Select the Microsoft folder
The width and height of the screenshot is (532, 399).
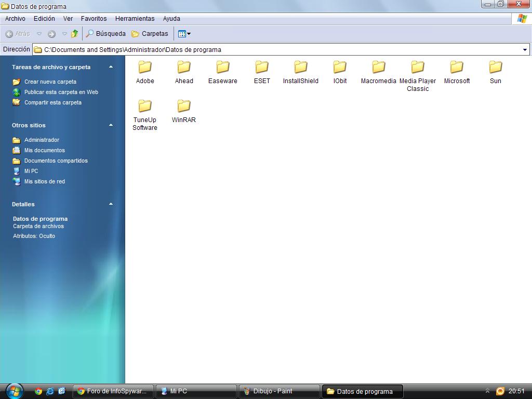pyautogui.click(x=457, y=72)
